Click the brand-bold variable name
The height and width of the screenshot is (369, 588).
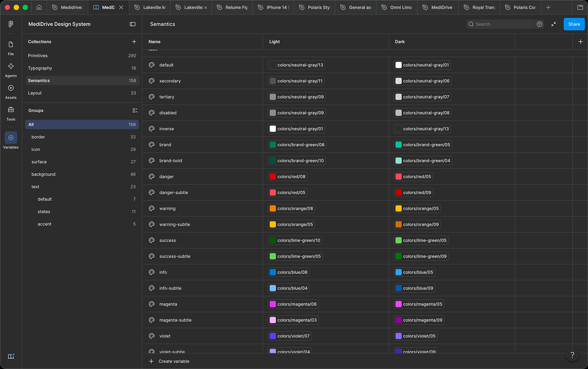click(171, 161)
